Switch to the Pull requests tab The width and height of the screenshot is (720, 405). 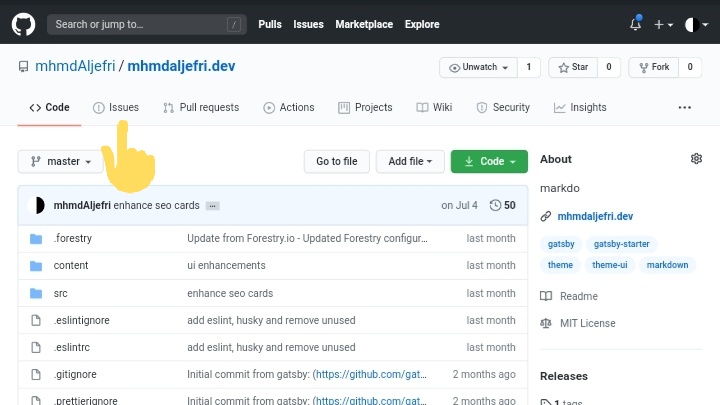[201, 107]
